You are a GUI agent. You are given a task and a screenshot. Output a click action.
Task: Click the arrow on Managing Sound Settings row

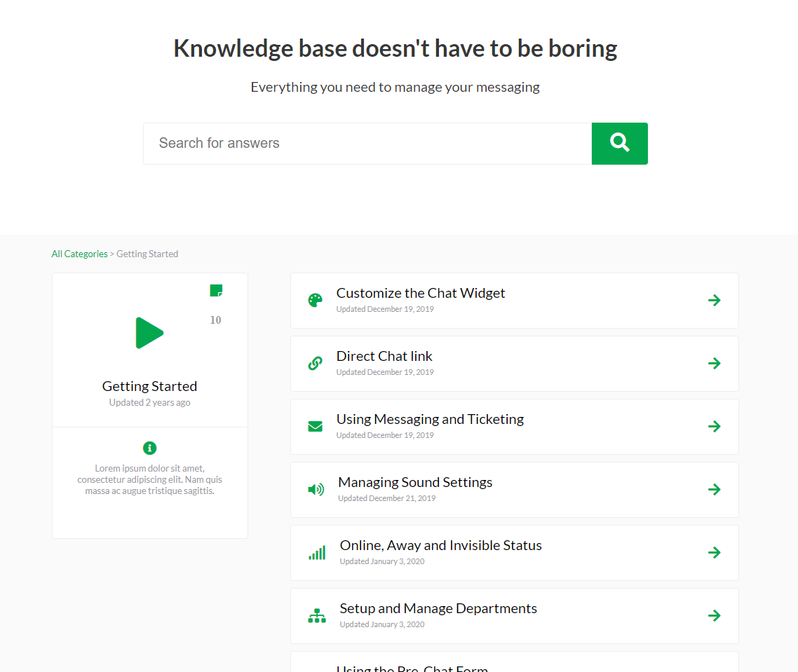pos(715,489)
